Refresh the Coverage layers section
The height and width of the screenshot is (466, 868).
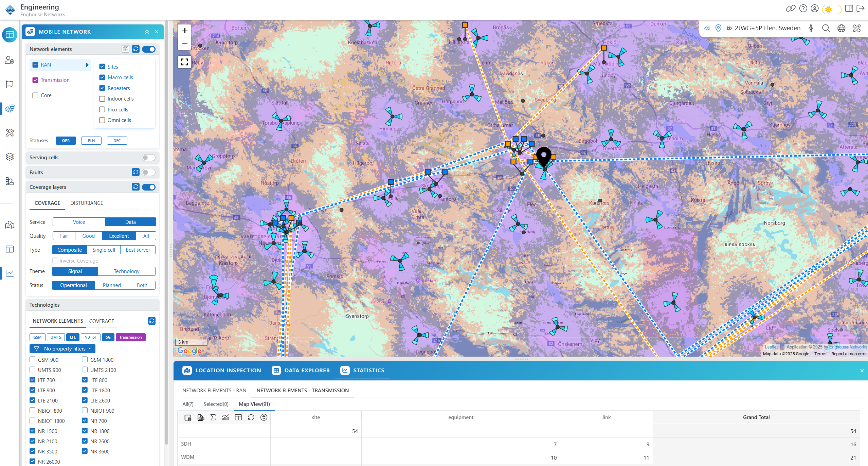pos(135,187)
